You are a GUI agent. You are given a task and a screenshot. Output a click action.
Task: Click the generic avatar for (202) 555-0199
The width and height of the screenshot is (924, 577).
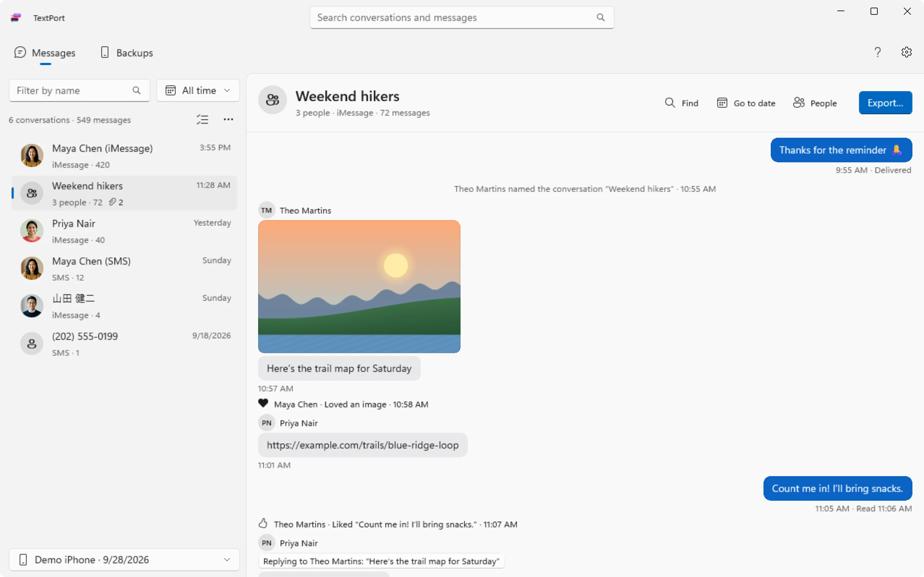[x=32, y=343]
